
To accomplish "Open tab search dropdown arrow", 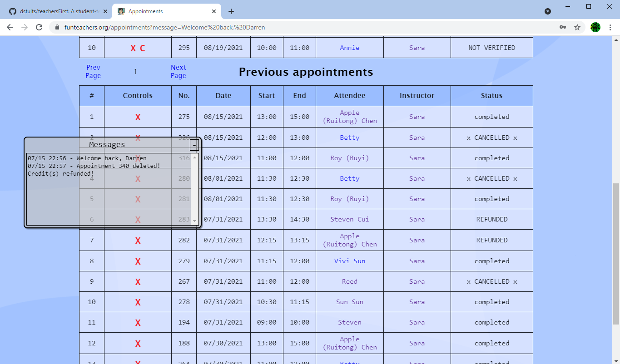I will (x=548, y=11).
